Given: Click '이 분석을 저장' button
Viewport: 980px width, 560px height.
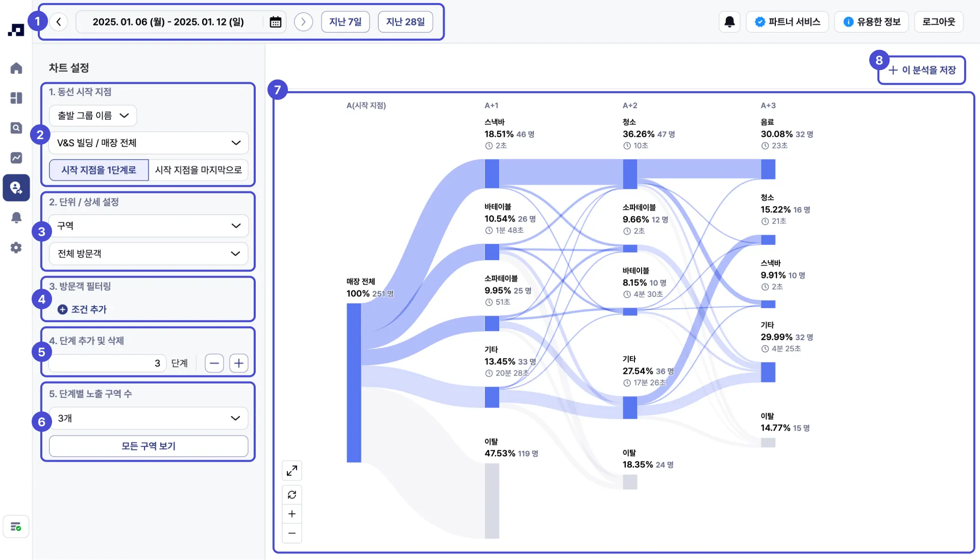Looking at the screenshot, I should pos(922,70).
